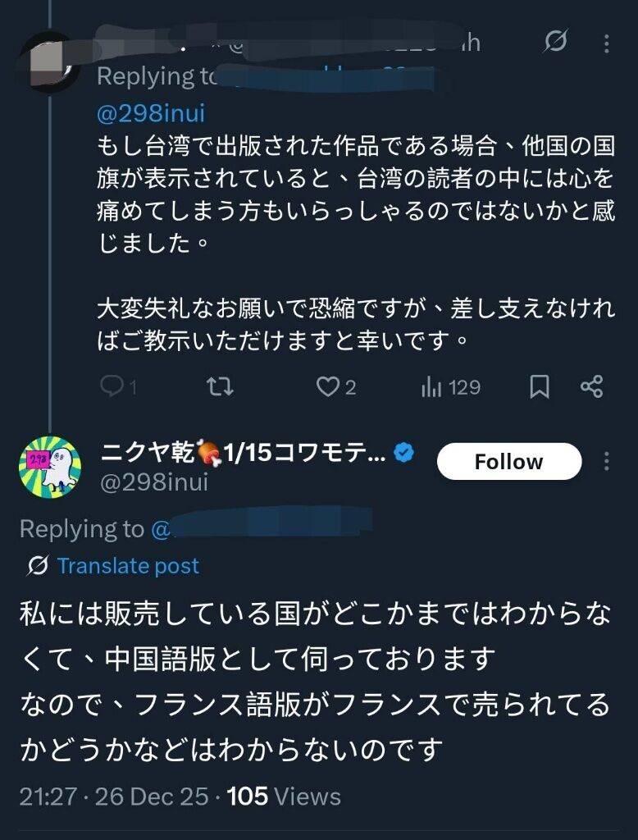Follow the ニクヤ乾 account

pos(508,462)
